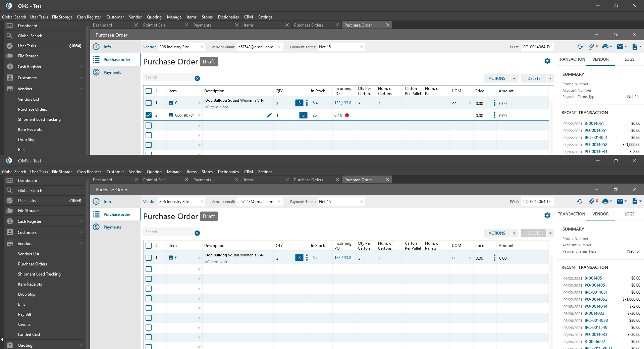Uncheck the checked row 2 checkbox
This screenshot has width=644, height=349.
pyautogui.click(x=149, y=115)
